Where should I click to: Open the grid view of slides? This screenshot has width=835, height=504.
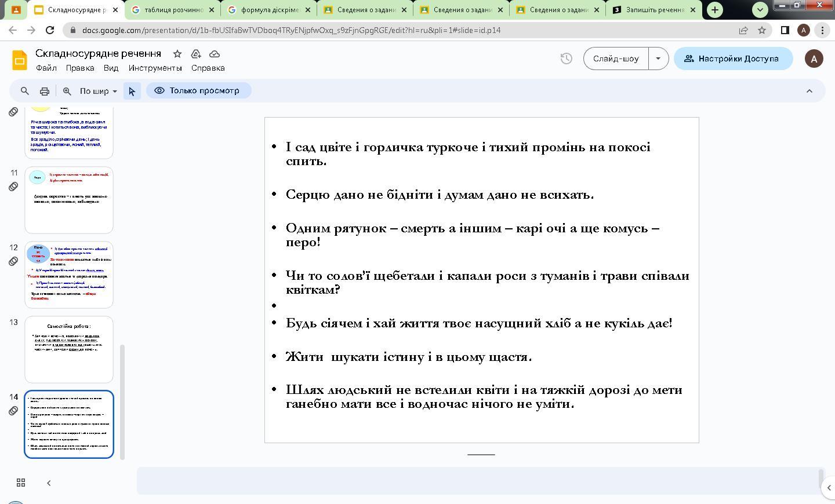(x=21, y=483)
